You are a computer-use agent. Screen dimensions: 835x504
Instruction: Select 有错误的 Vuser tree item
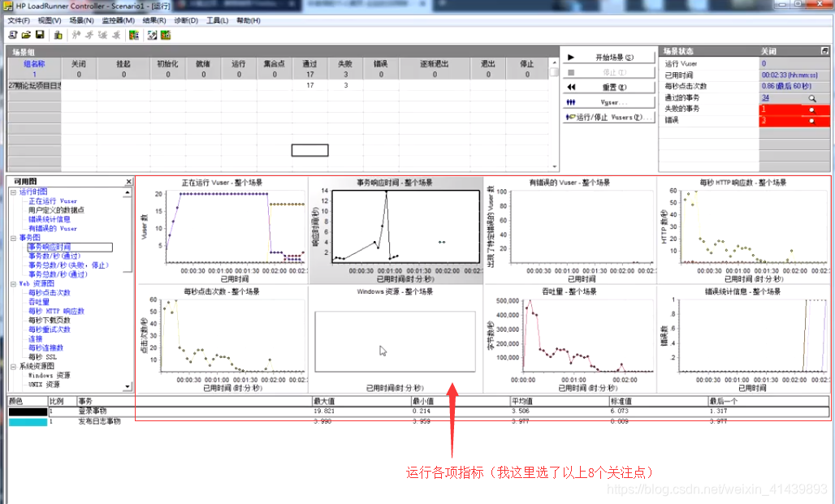click(x=53, y=228)
